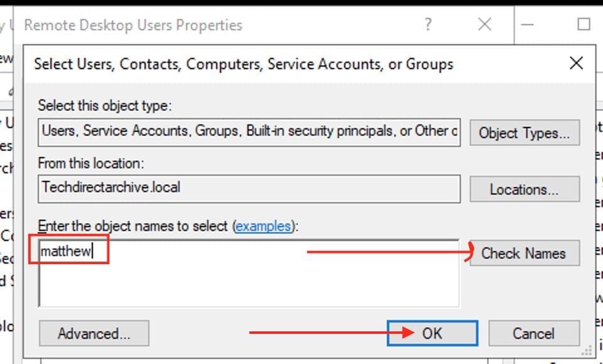Viewport: 603px width, 364px height.
Task: Open the Advanced search options
Action: [94, 333]
